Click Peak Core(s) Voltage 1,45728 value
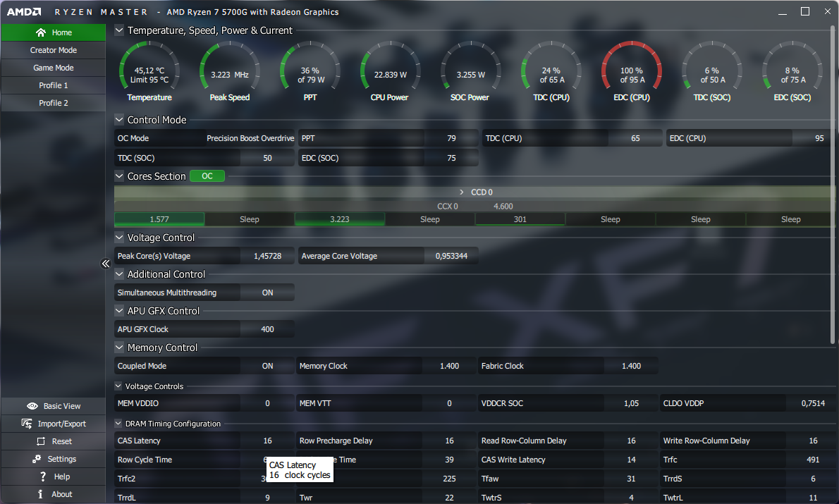 point(267,257)
